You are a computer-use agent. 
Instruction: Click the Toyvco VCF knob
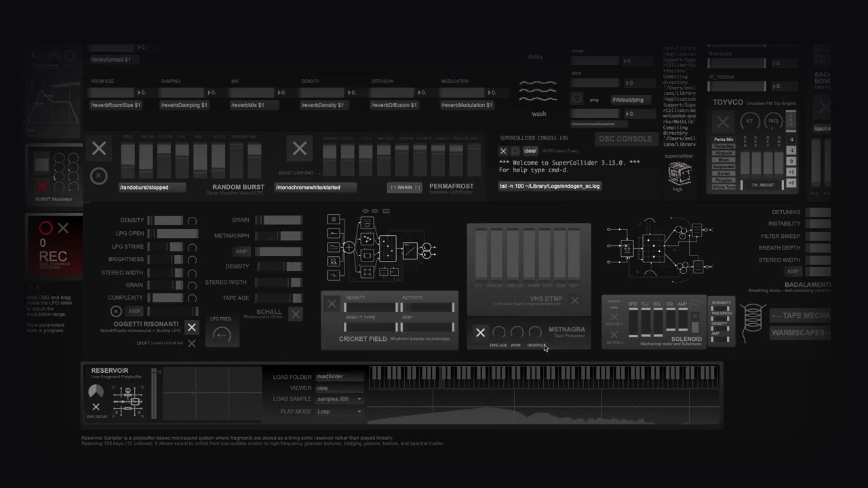749,122
